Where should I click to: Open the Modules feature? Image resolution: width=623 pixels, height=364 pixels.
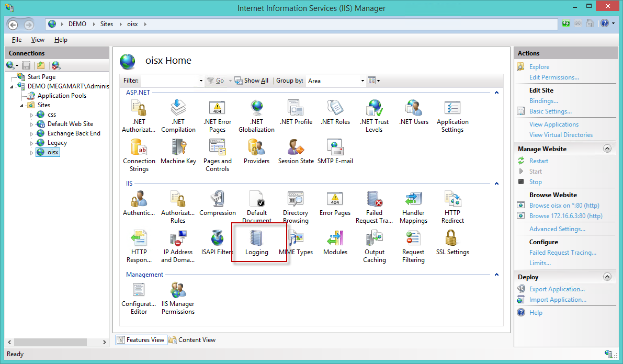[335, 243]
